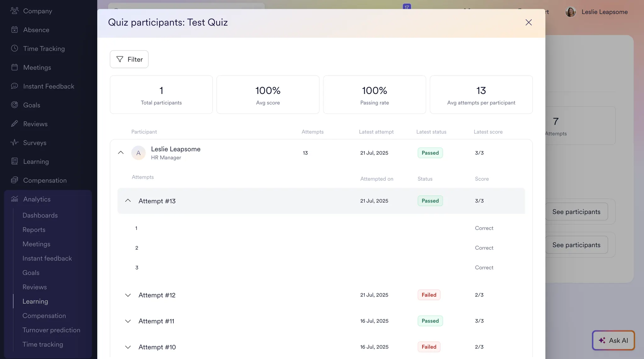Select Reports under Analytics
Image resolution: width=644 pixels, height=359 pixels.
tap(34, 229)
